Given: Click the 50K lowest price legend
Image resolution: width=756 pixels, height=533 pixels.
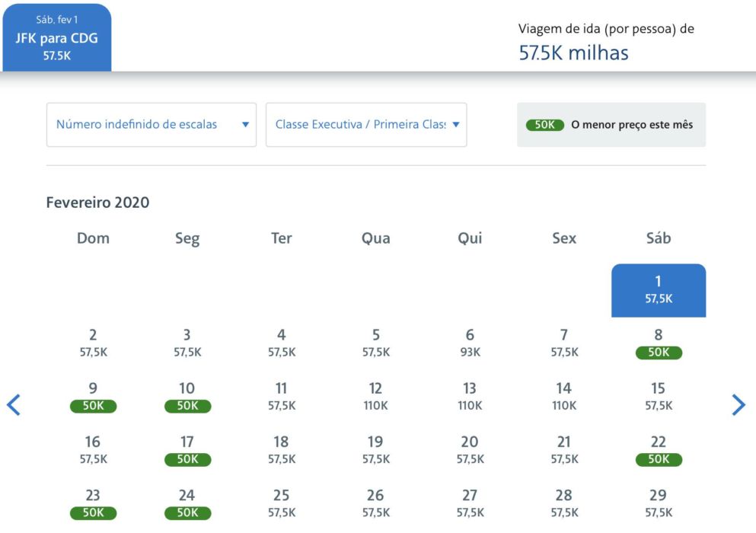Looking at the screenshot, I should coord(611,124).
